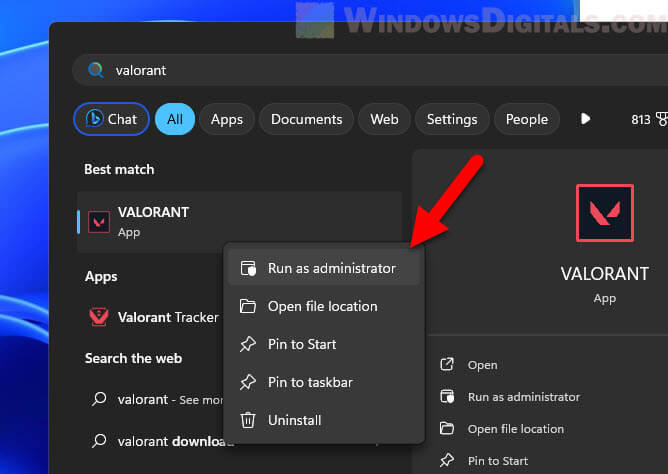The width and height of the screenshot is (668, 474).
Task: Click the small VALORANT app icon in best match
Action: [99, 221]
